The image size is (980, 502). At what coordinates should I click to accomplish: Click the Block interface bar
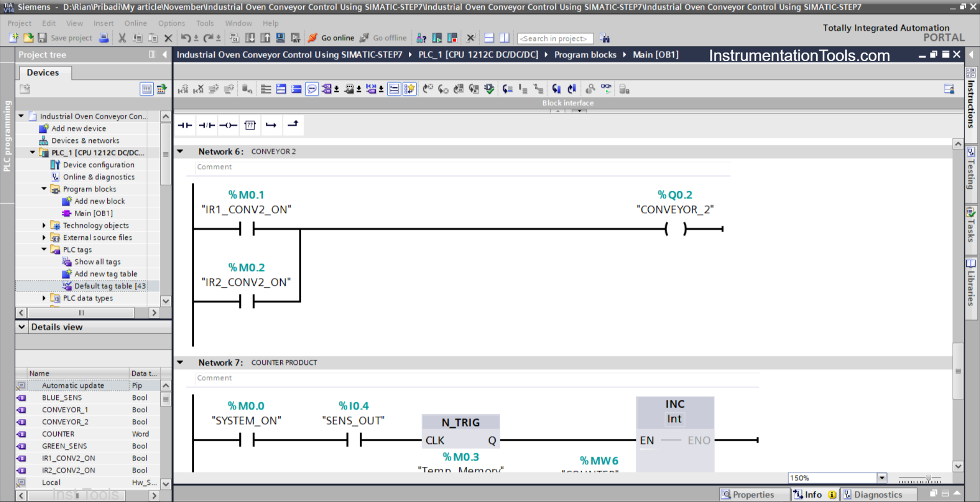(568, 103)
